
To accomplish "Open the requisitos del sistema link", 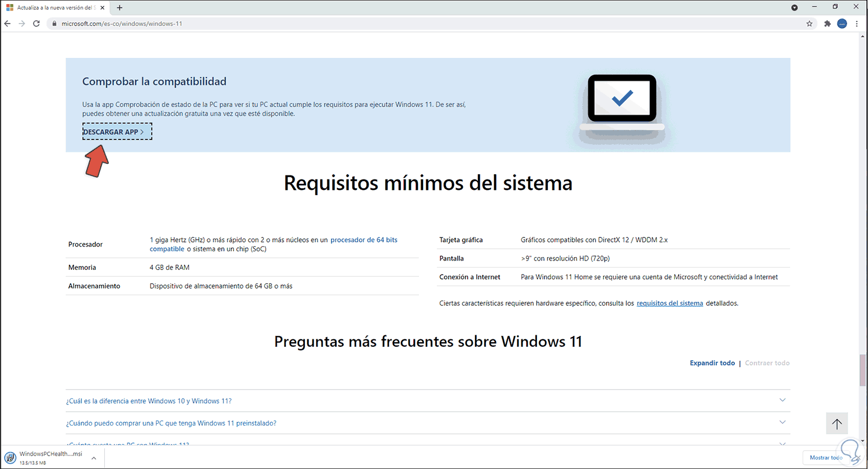I will click(670, 303).
